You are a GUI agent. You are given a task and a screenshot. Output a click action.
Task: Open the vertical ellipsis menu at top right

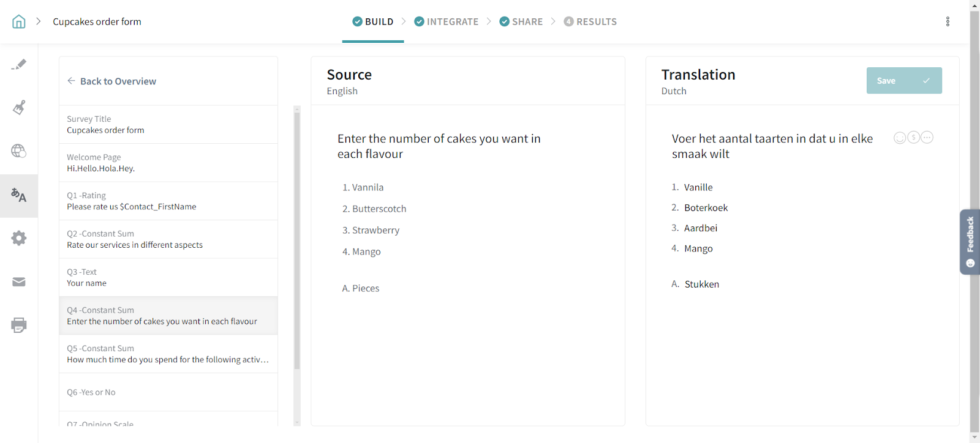click(x=948, y=22)
